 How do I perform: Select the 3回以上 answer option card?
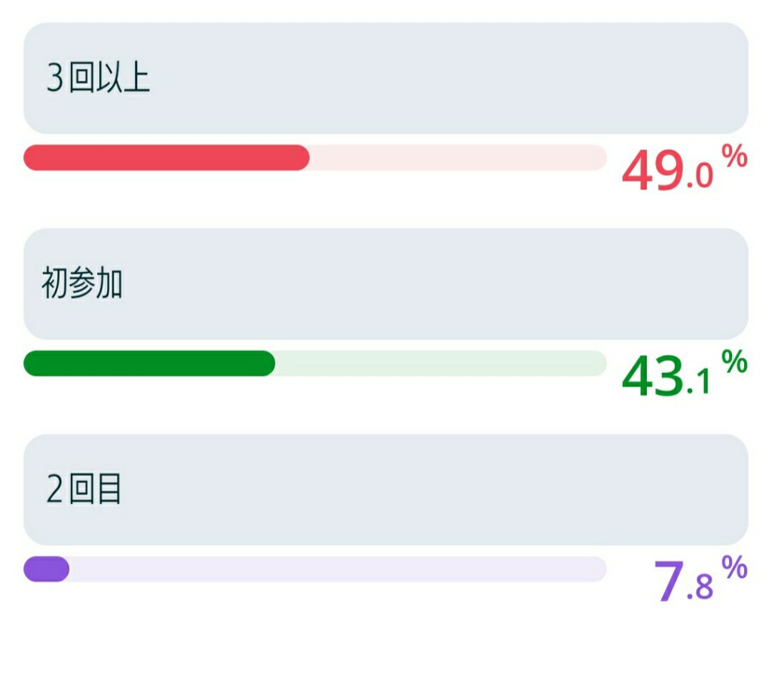(x=386, y=78)
